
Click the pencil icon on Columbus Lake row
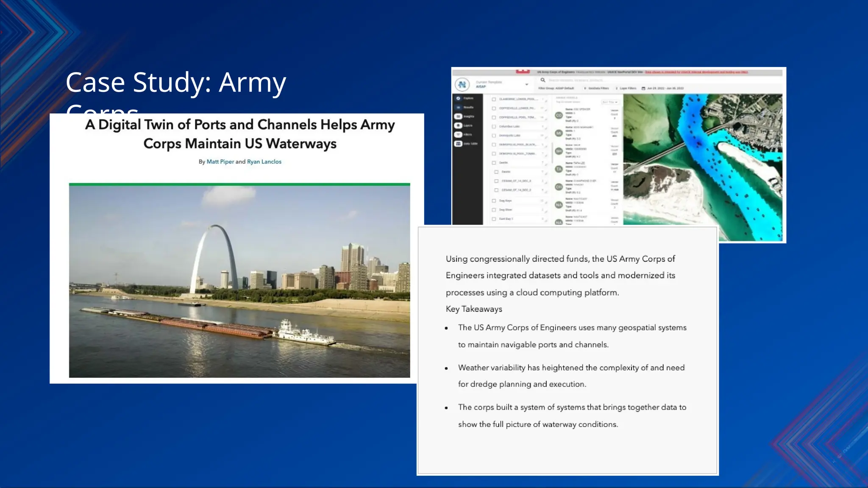point(546,128)
